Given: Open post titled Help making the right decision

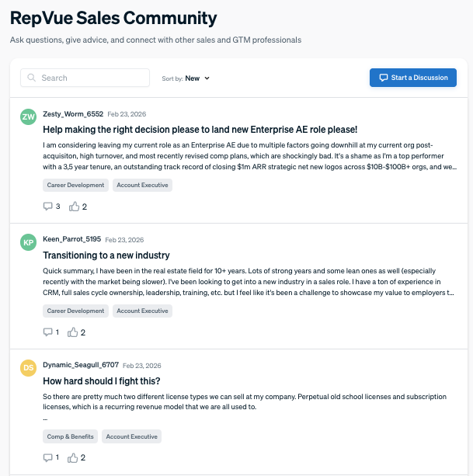Looking at the screenshot, I should [x=200, y=130].
